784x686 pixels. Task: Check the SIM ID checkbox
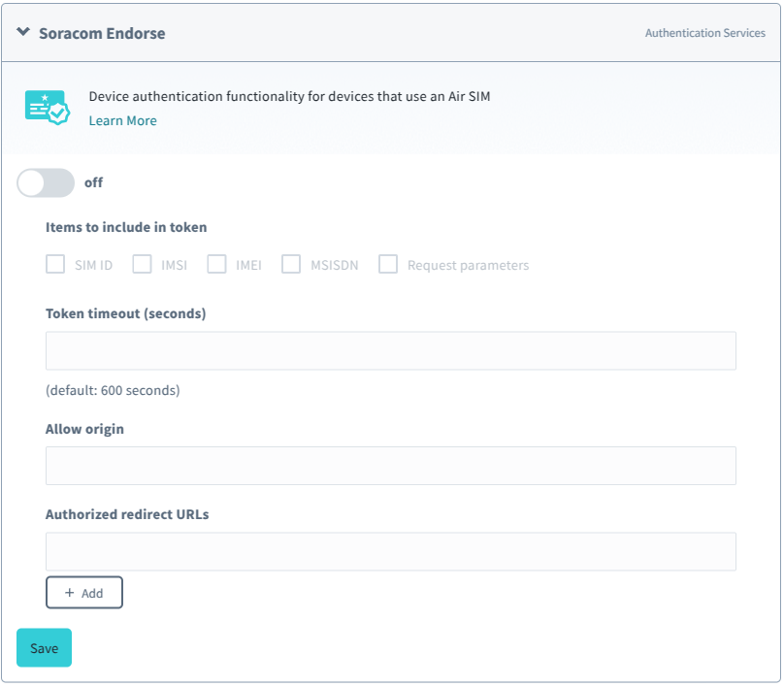[x=55, y=265]
